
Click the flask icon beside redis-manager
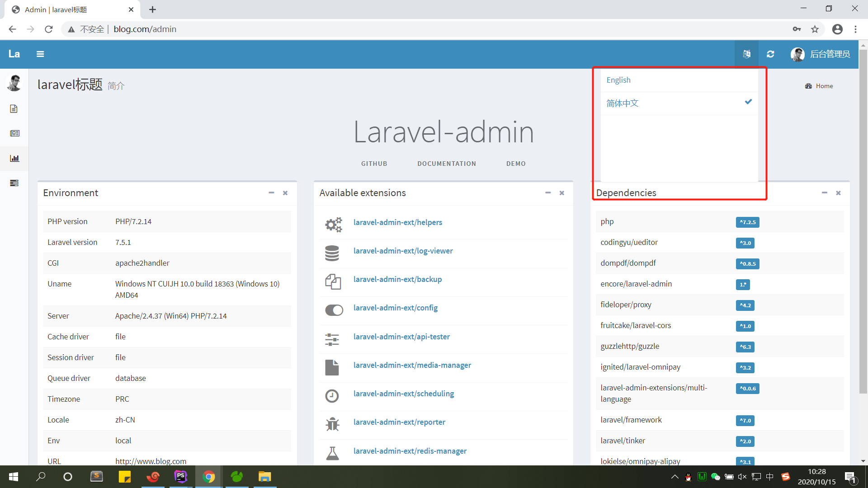pos(332,453)
